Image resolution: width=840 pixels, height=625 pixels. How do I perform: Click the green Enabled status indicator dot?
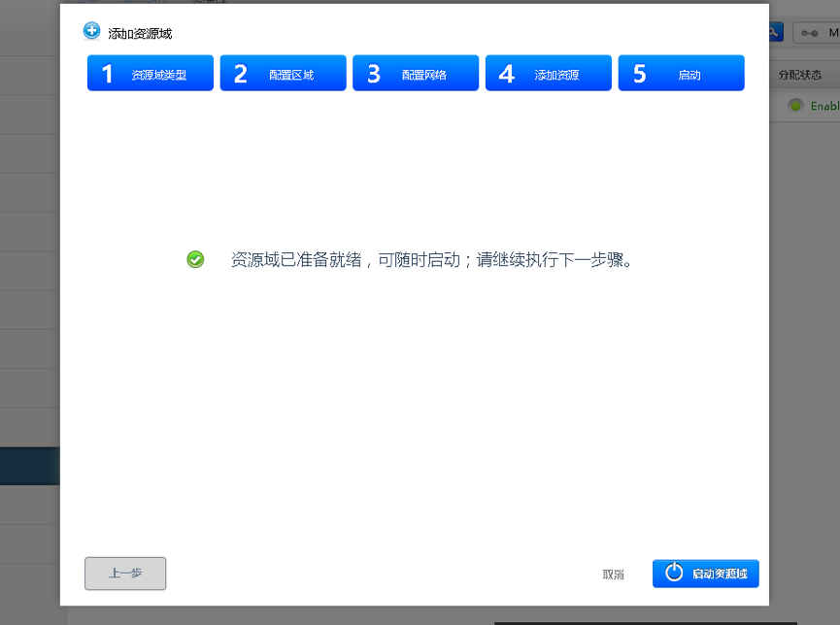coord(795,106)
